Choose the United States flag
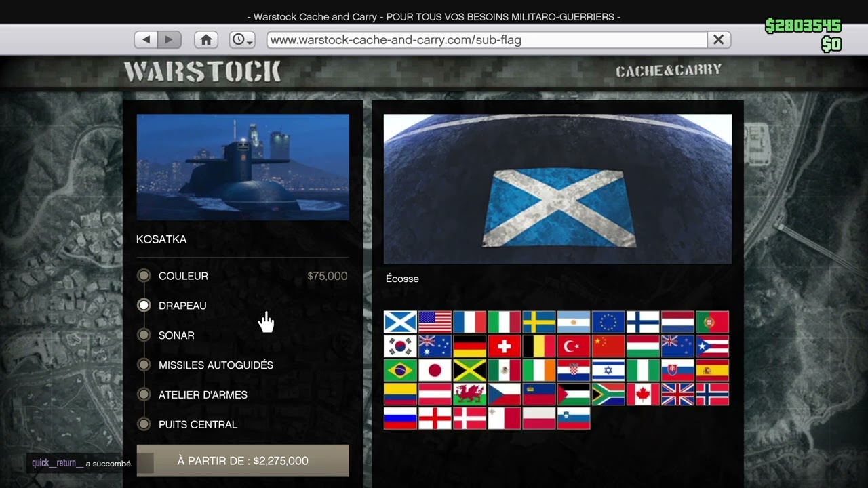 [x=435, y=322]
